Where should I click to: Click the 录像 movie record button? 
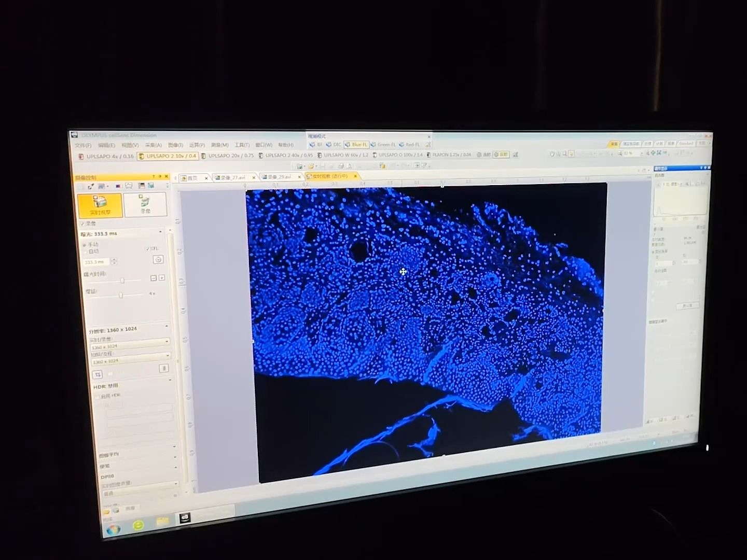(x=145, y=204)
